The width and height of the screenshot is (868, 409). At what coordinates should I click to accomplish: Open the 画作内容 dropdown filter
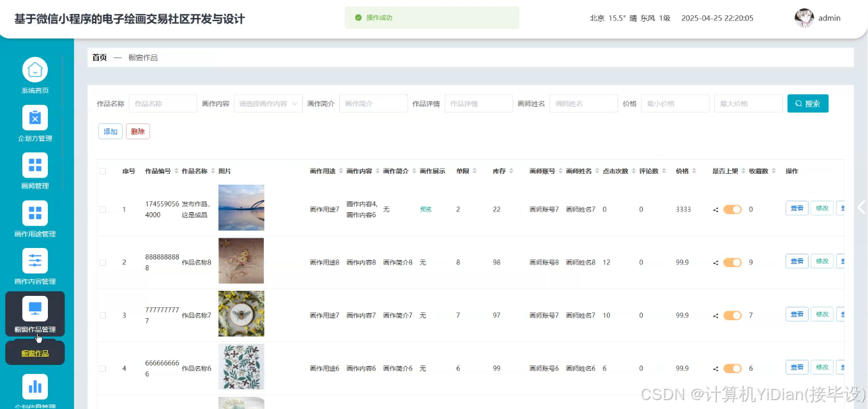click(x=269, y=103)
